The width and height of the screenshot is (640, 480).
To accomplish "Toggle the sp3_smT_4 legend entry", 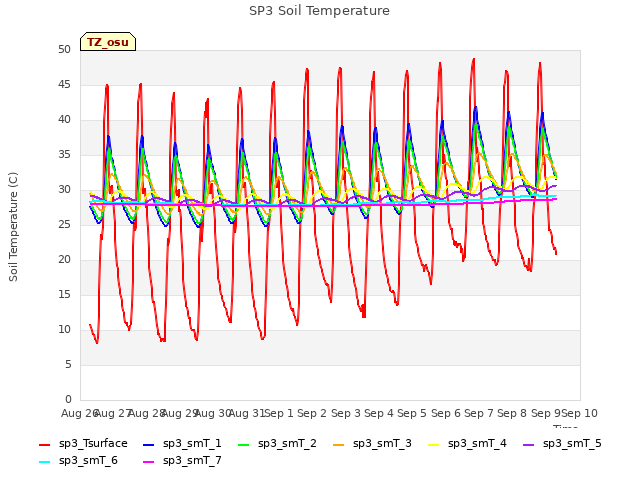I will (467, 444).
